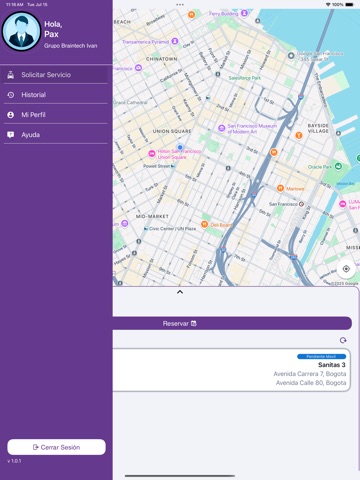Open the Solicitar Servicio menu item
Screen dimensions: 360x480
click(55, 75)
